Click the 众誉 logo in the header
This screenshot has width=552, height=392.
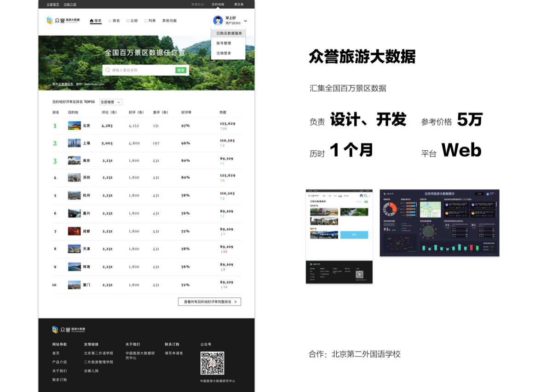(x=63, y=20)
